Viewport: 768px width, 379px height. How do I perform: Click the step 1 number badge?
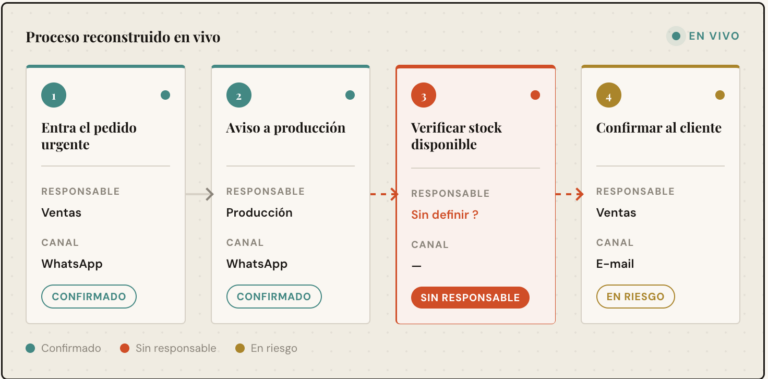[53, 95]
